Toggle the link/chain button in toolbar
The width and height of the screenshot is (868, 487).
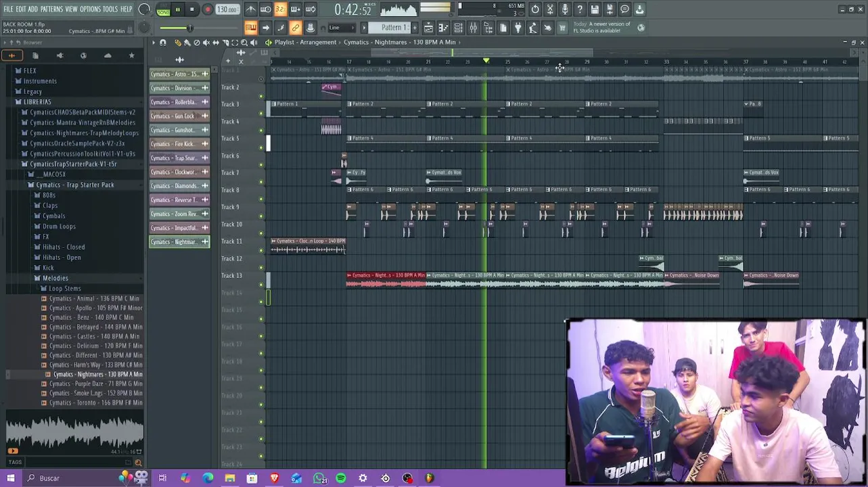click(x=295, y=28)
